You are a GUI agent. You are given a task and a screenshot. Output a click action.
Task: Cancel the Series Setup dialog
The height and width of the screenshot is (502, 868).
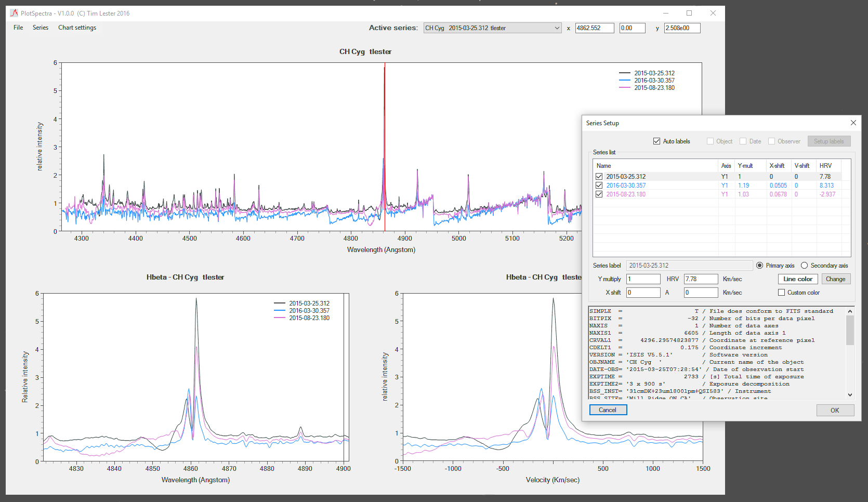point(608,410)
